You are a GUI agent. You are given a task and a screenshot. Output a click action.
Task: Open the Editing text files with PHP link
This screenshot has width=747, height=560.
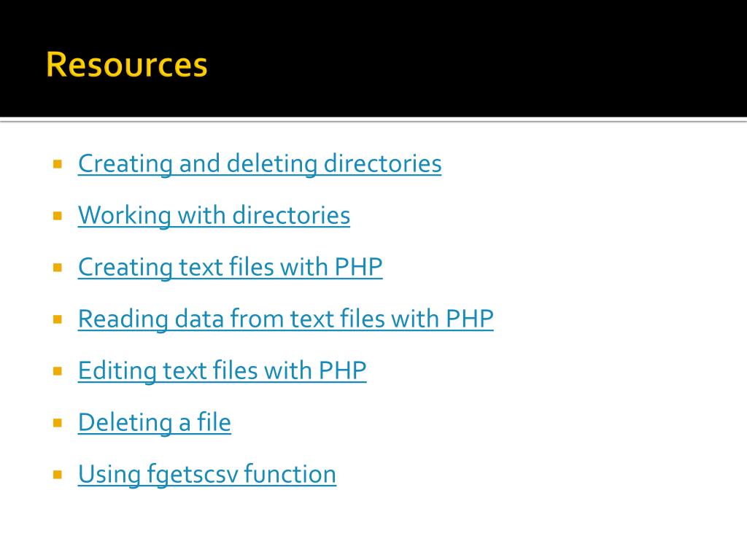[x=222, y=370]
